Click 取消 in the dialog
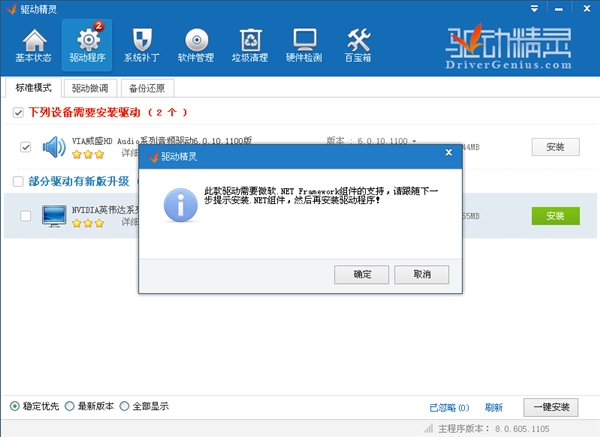 (421, 274)
